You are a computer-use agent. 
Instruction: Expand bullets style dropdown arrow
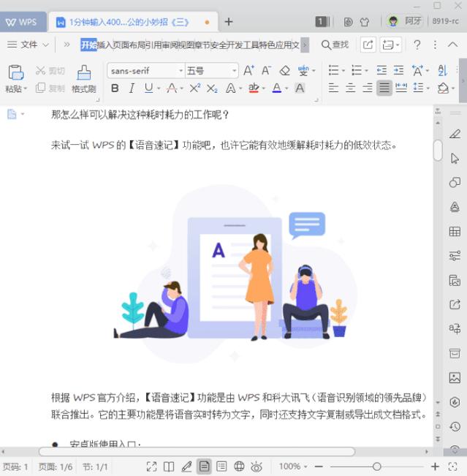[343, 71]
